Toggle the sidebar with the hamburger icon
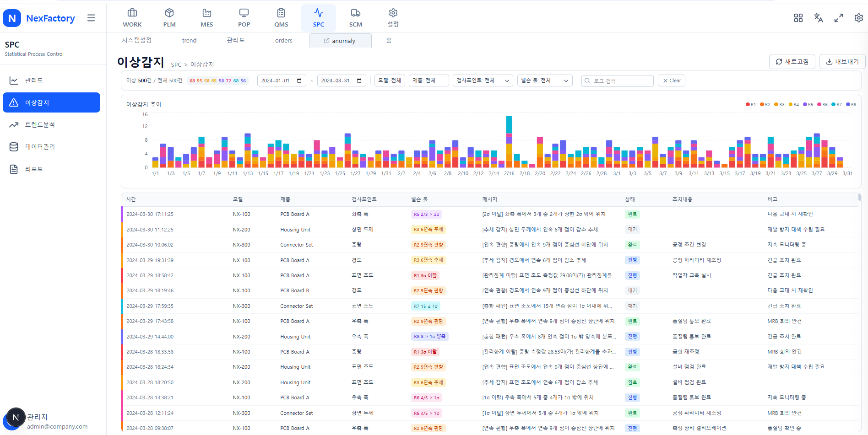The height and width of the screenshot is (435, 868). (91, 18)
